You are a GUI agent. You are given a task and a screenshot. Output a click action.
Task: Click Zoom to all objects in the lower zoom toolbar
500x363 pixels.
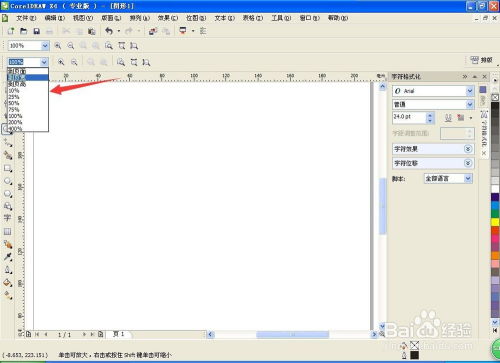121,62
